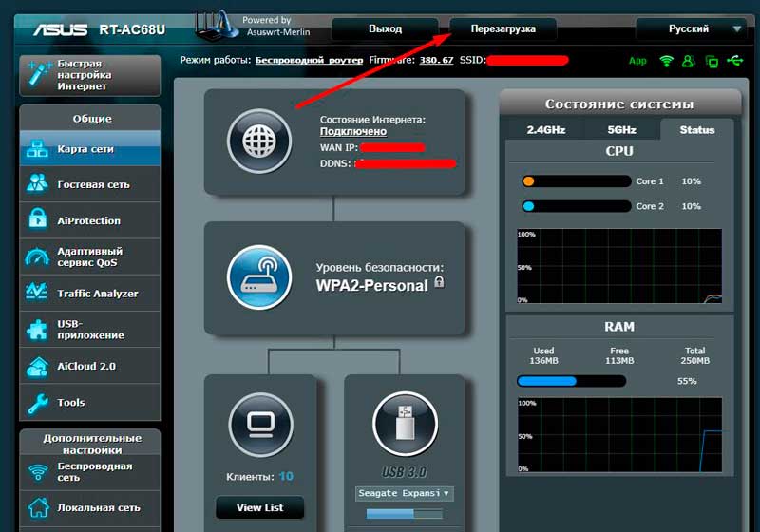Click the Локальная сеть house icon
Screen dimensions: 760x532
pos(38,507)
